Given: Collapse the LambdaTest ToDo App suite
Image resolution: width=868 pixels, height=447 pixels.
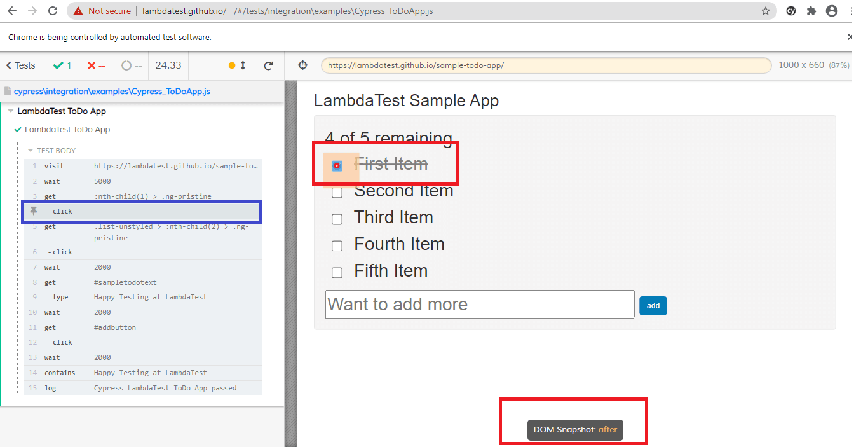Looking at the screenshot, I should [x=10, y=111].
